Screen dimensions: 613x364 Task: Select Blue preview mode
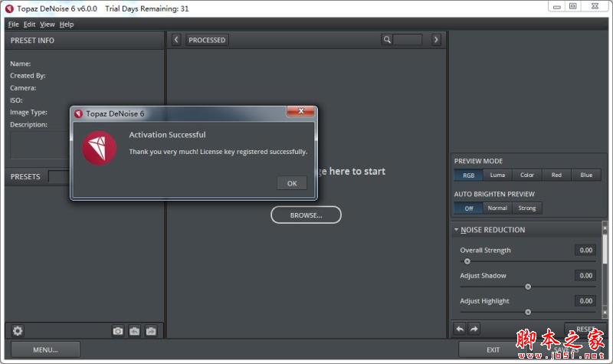586,175
